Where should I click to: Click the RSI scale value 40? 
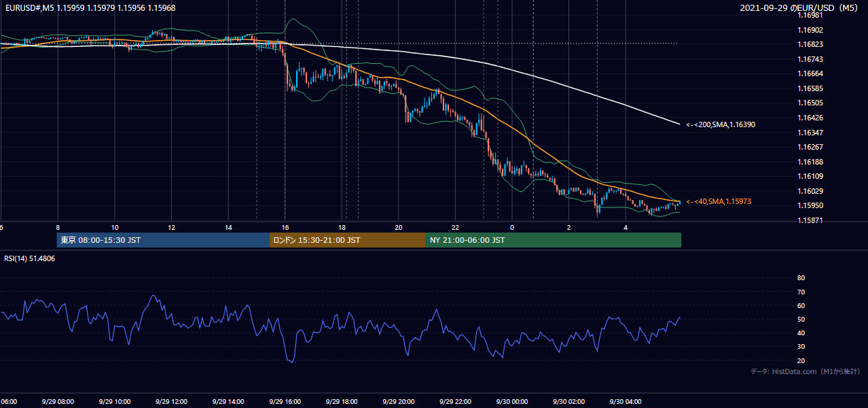point(801,333)
